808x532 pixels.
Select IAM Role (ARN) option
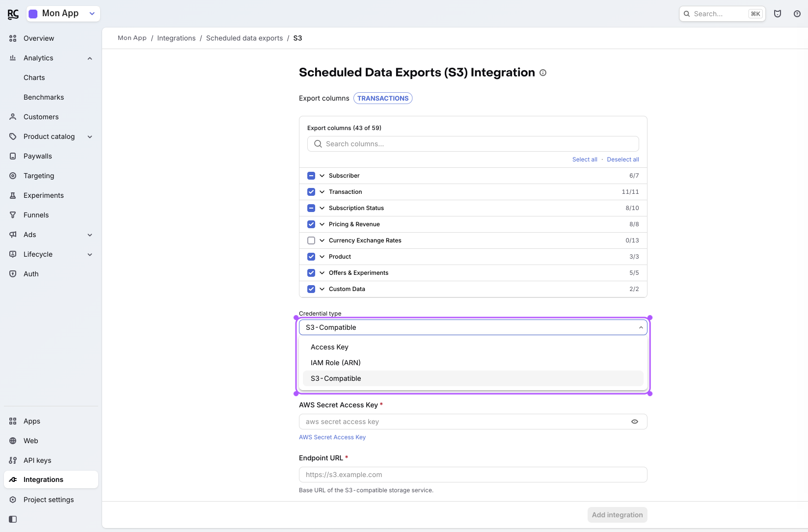pyautogui.click(x=473, y=363)
